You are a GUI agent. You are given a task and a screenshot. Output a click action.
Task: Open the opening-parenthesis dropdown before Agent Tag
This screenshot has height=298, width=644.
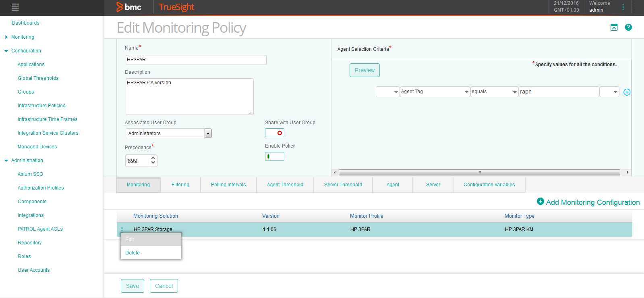pyautogui.click(x=387, y=92)
